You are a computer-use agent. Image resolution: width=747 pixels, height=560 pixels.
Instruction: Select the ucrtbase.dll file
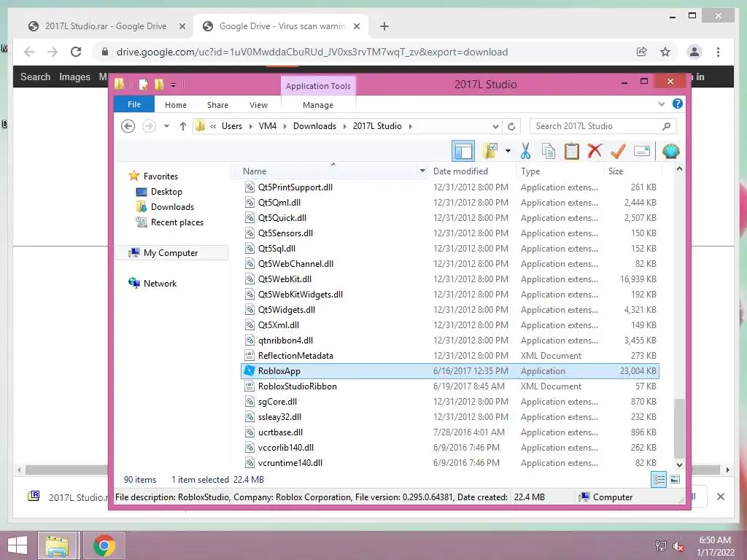click(x=450, y=432)
